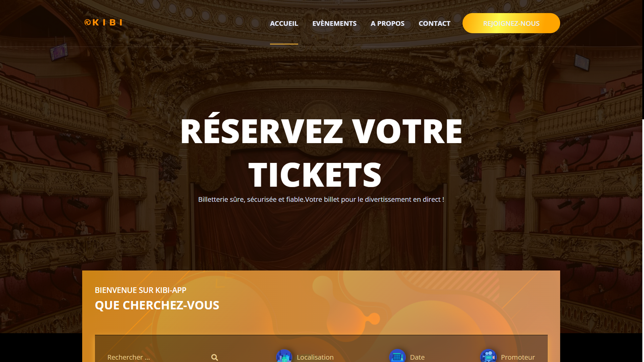Click the BIENVENUE SUR KIBI-APP heading
The width and height of the screenshot is (644, 362).
click(141, 290)
